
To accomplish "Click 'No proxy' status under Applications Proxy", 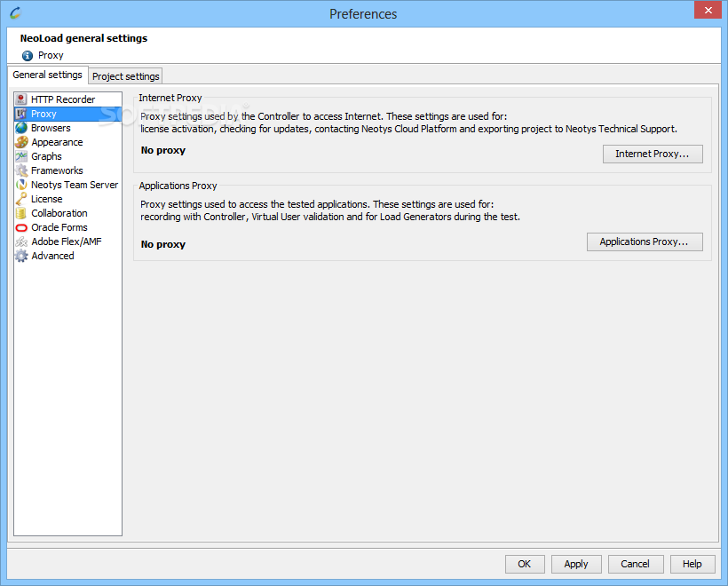I will coord(163,244).
